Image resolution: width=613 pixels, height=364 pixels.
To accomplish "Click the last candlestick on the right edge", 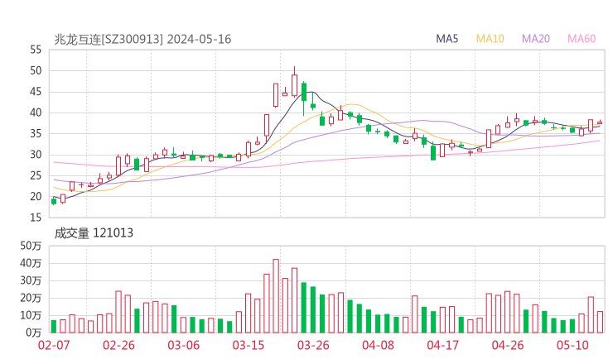I will coord(600,122).
